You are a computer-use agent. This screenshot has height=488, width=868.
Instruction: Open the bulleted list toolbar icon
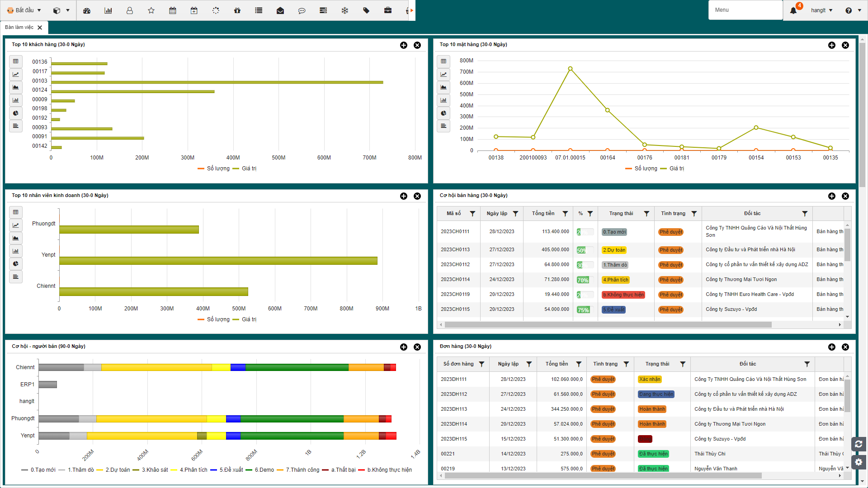pyautogui.click(x=259, y=10)
